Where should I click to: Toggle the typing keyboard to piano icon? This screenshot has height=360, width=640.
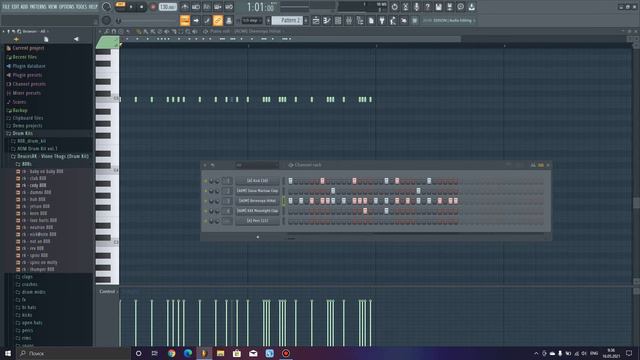click(185, 20)
